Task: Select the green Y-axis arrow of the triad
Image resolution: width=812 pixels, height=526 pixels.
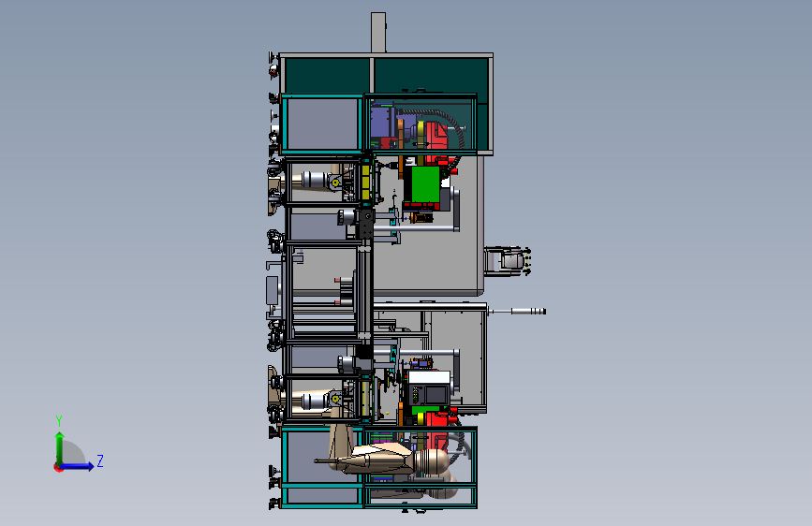Action: 60,447
